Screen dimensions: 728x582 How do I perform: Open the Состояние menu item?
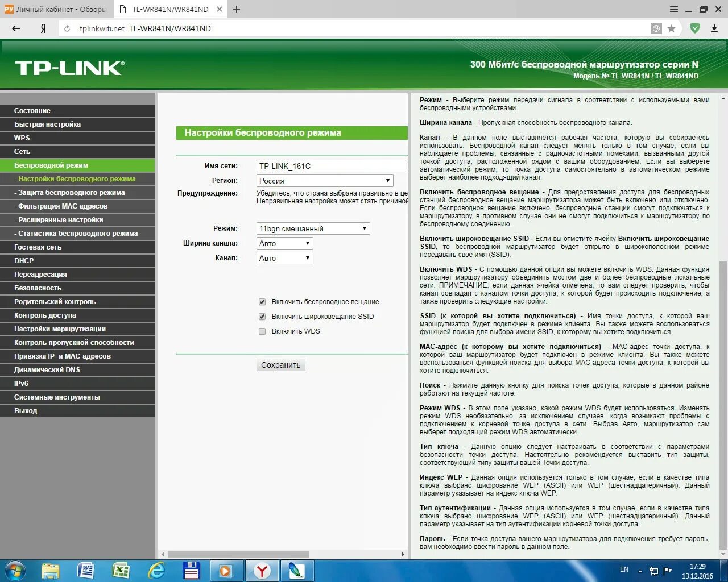tap(77, 111)
